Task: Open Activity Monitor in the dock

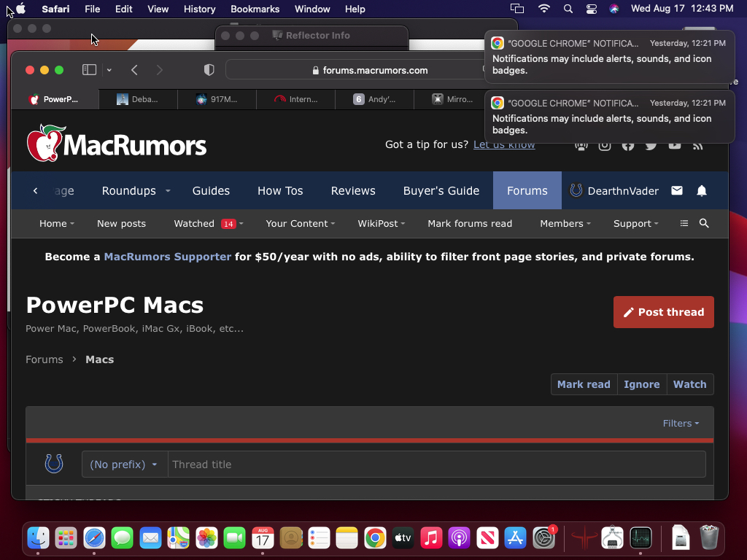Action: click(x=640, y=538)
